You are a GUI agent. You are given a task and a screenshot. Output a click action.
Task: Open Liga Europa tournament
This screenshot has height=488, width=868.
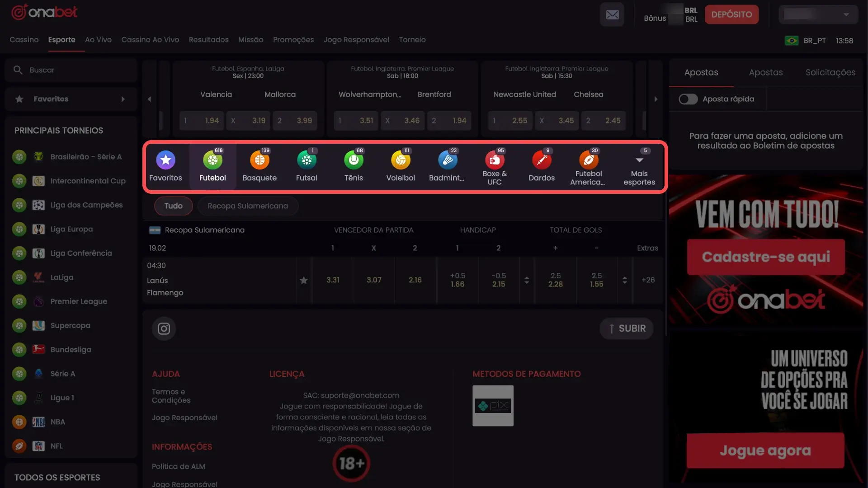71,229
